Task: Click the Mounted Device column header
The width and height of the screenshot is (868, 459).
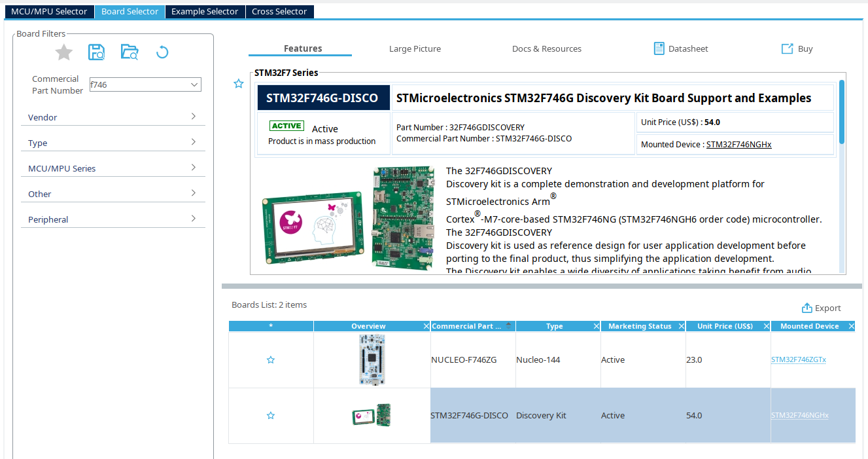Action: click(809, 326)
